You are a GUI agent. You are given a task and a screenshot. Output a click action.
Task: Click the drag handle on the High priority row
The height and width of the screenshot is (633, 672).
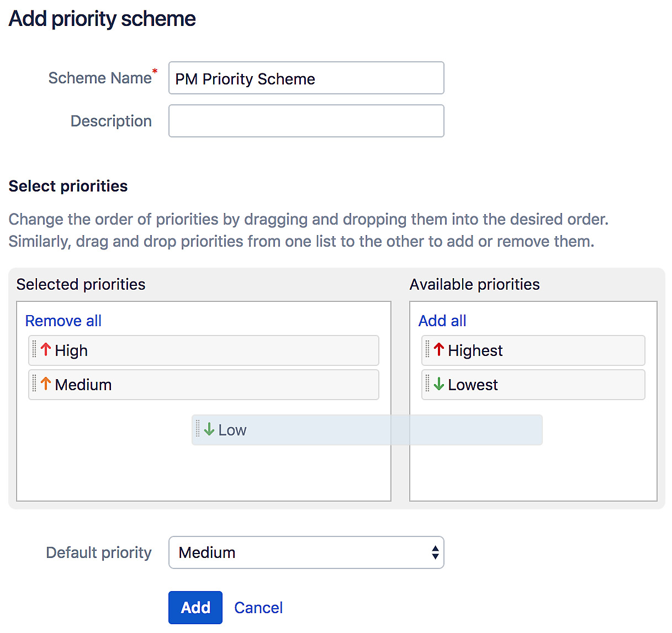pyautogui.click(x=34, y=350)
